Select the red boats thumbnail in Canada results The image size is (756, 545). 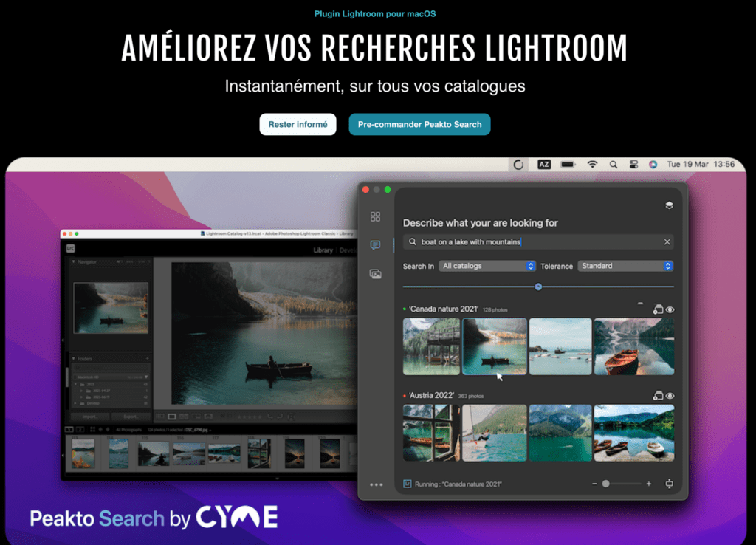633,347
